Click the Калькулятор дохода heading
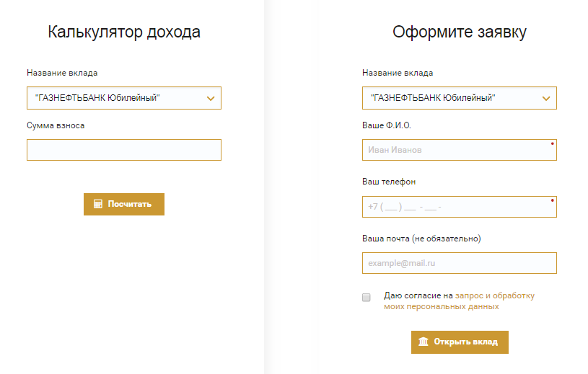The width and height of the screenshot is (588, 374). coord(124,32)
